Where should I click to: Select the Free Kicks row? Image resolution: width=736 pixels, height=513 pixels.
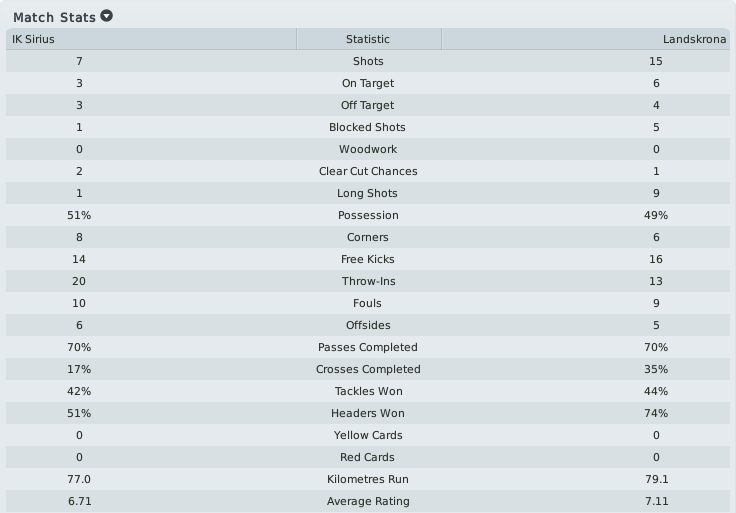click(368, 259)
